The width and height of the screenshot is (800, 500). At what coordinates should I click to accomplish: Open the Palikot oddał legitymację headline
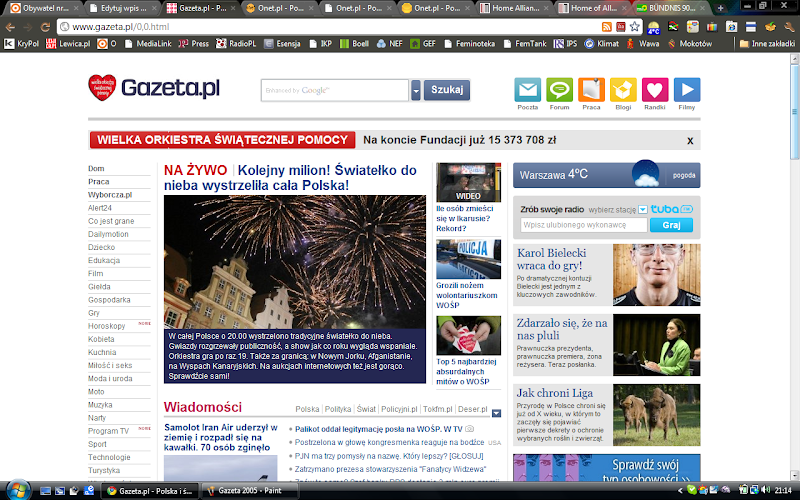tap(379, 430)
